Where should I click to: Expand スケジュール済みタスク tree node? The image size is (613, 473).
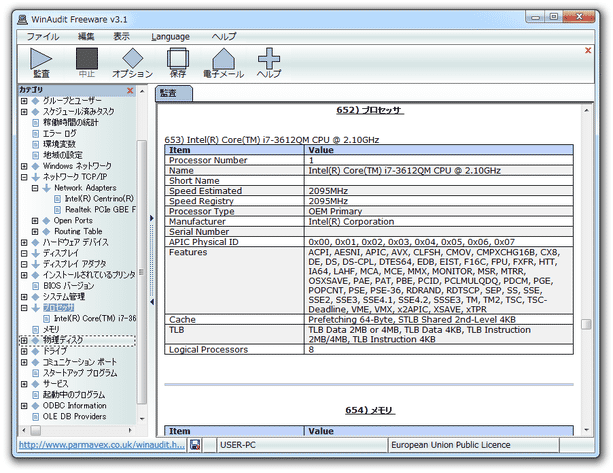[24, 112]
